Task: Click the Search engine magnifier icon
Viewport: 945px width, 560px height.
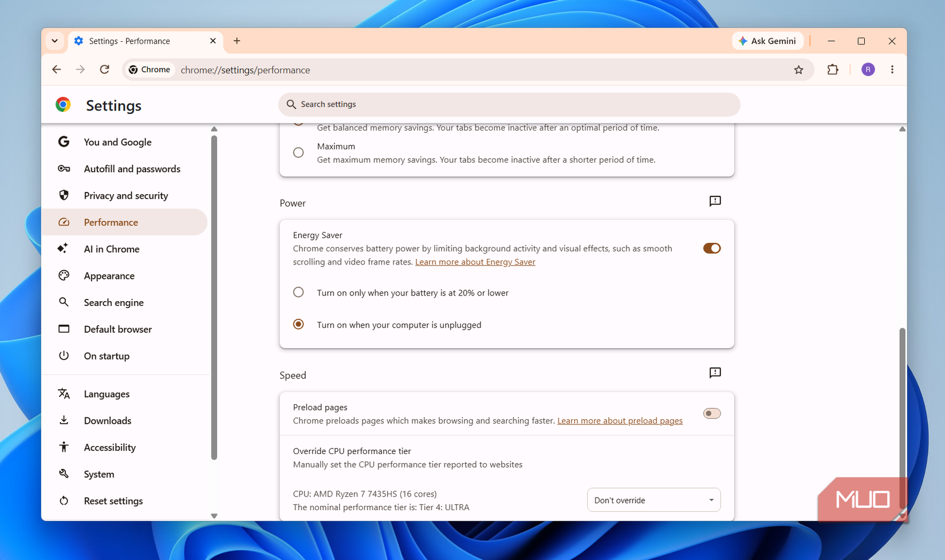Action: click(64, 302)
